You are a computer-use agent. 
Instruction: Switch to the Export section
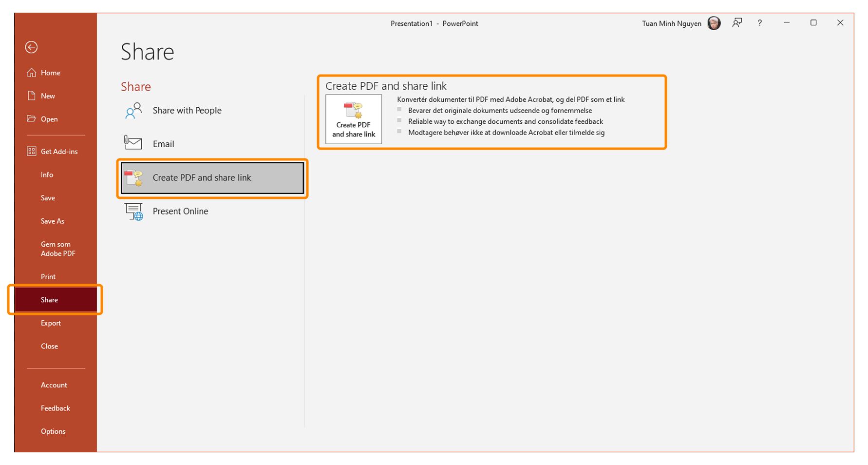coord(51,323)
